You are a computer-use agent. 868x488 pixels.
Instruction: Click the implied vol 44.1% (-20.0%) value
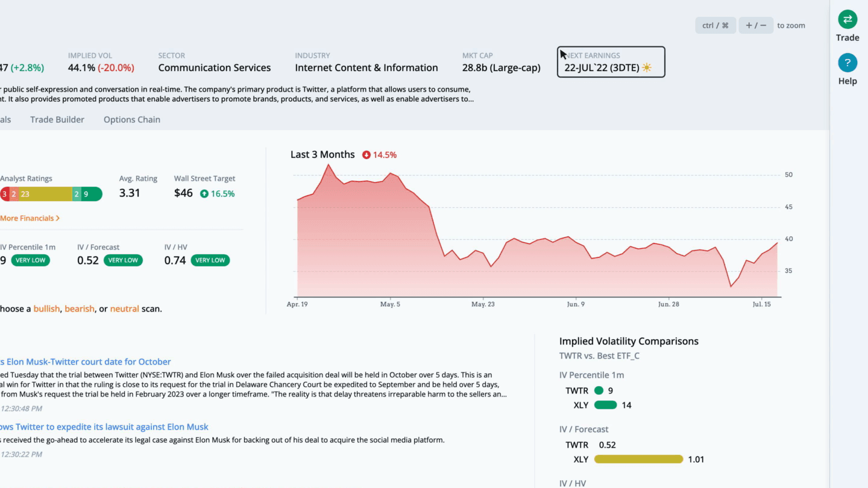pyautogui.click(x=101, y=67)
